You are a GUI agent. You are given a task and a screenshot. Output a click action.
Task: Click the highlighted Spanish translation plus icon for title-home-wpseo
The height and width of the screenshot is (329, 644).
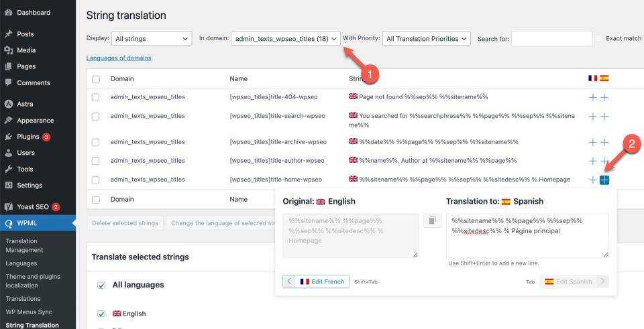[x=604, y=180]
